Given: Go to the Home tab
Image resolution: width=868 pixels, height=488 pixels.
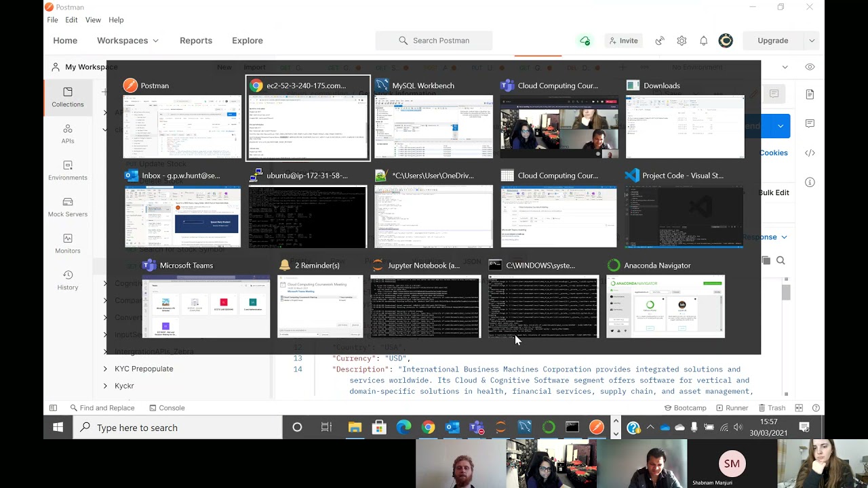Looking at the screenshot, I should (65, 41).
